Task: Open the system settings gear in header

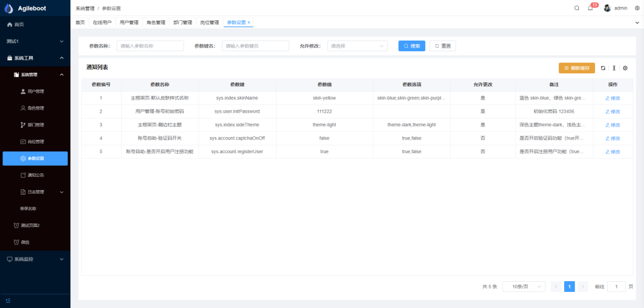Action: (x=637, y=8)
